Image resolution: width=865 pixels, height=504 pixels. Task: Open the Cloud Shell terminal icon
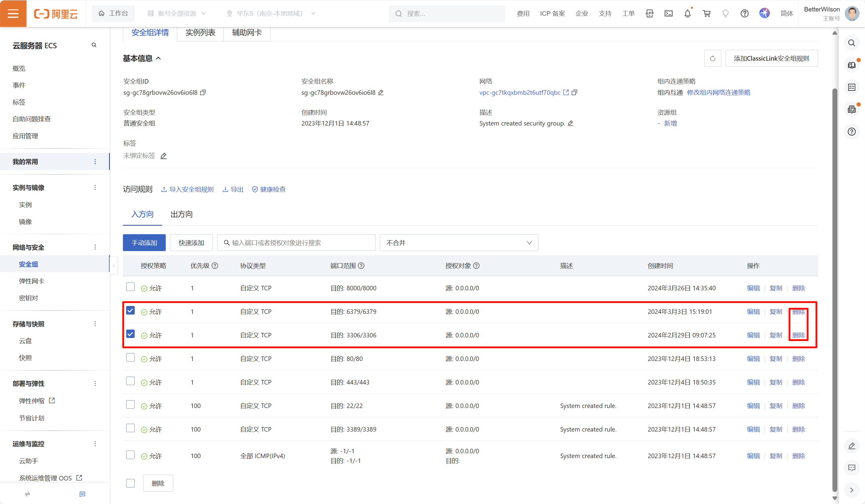pyautogui.click(x=668, y=14)
